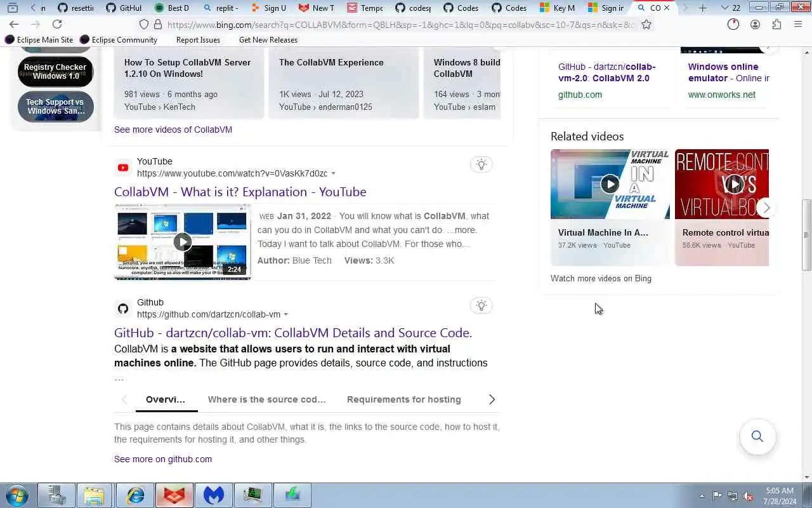Open The CollabVM Experience video card
Image resolution: width=812 pixels, height=508 pixels.
[343, 83]
